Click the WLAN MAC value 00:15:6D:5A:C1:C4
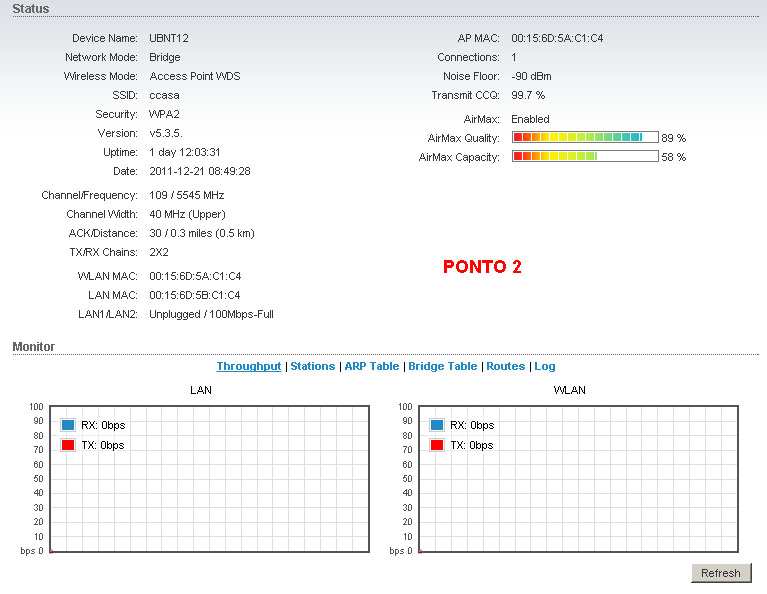The height and width of the screenshot is (594, 767). pyautogui.click(x=195, y=276)
